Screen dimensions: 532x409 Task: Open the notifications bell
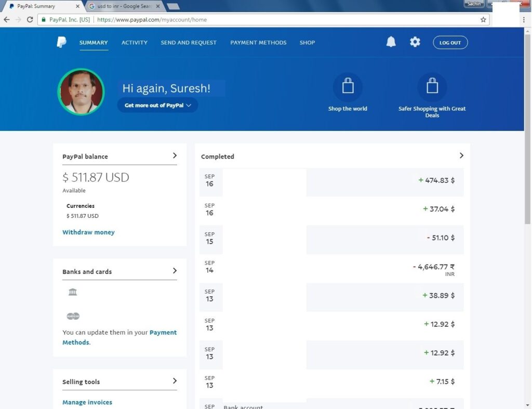(x=391, y=42)
